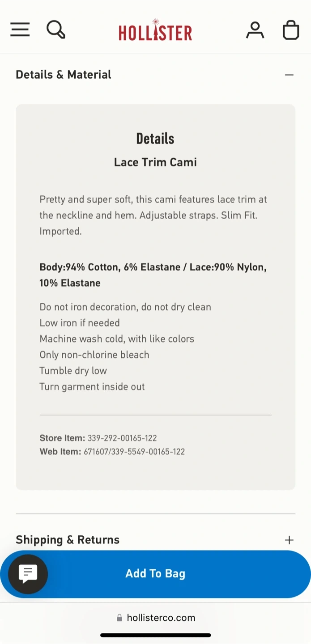311x644 pixels.
Task: Tap the hollisterco.com address text
Action: point(161,618)
